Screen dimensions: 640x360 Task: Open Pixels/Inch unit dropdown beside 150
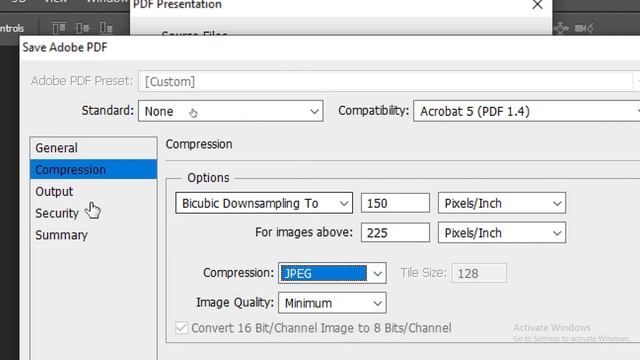point(502,203)
